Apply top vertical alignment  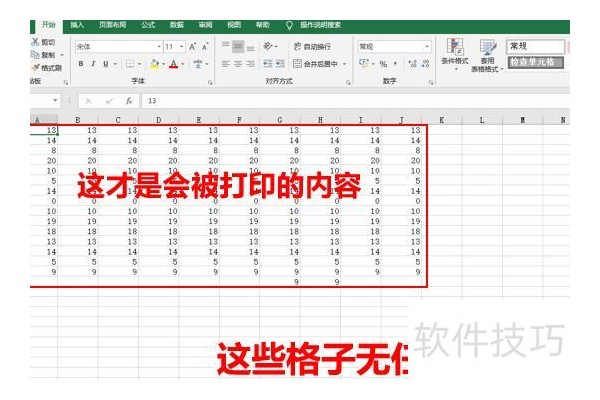pyautogui.click(x=226, y=46)
